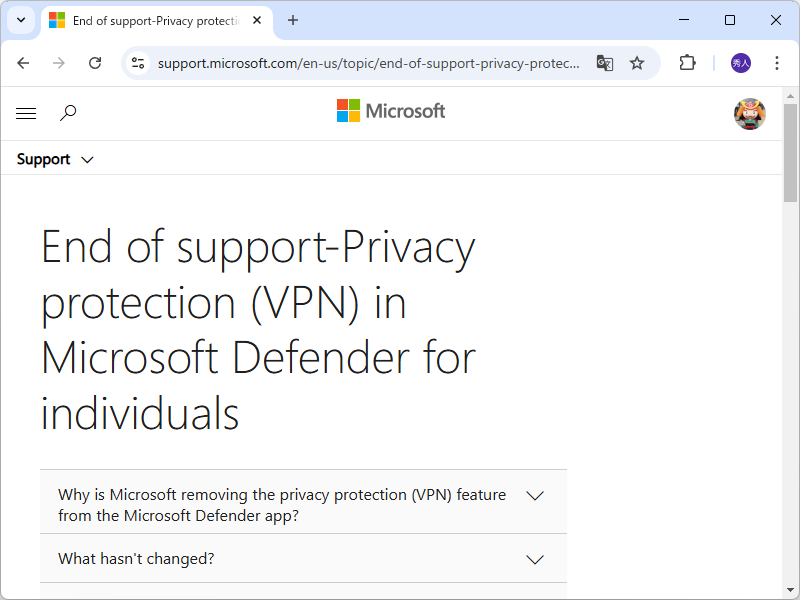Screen dimensions: 800x600
Task: Close the End of support tab
Action: point(257,20)
